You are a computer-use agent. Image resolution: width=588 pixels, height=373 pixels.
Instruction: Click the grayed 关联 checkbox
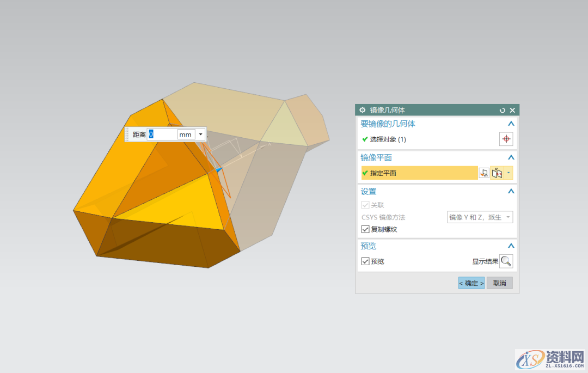[x=366, y=205]
